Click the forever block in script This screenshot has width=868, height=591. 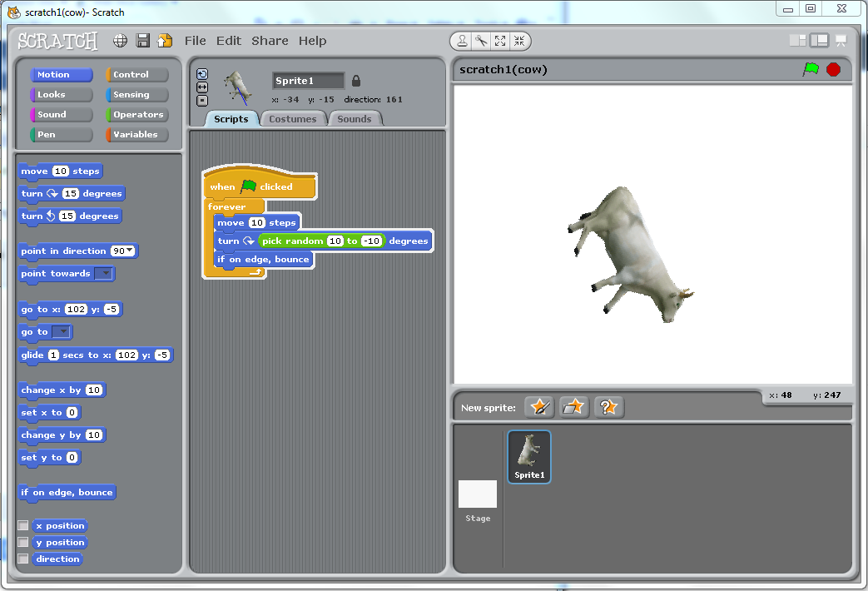point(227,206)
